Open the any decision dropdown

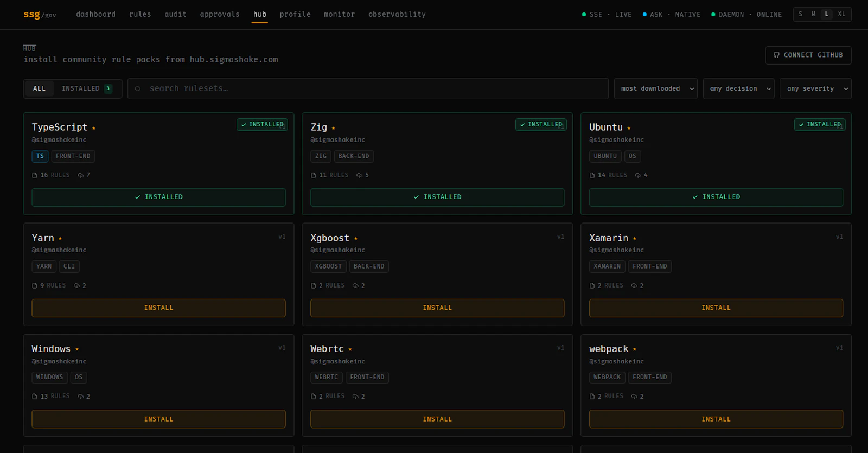coord(739,88)
